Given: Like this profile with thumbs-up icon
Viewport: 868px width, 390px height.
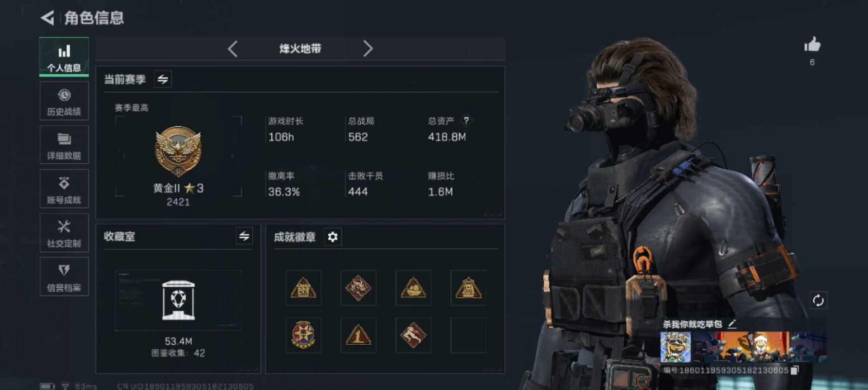Looking at the screenshot, I should pos(813,45).
